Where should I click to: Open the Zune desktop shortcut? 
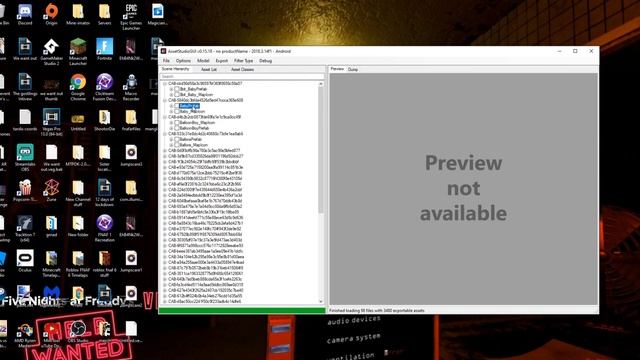(x=51, y=191)
